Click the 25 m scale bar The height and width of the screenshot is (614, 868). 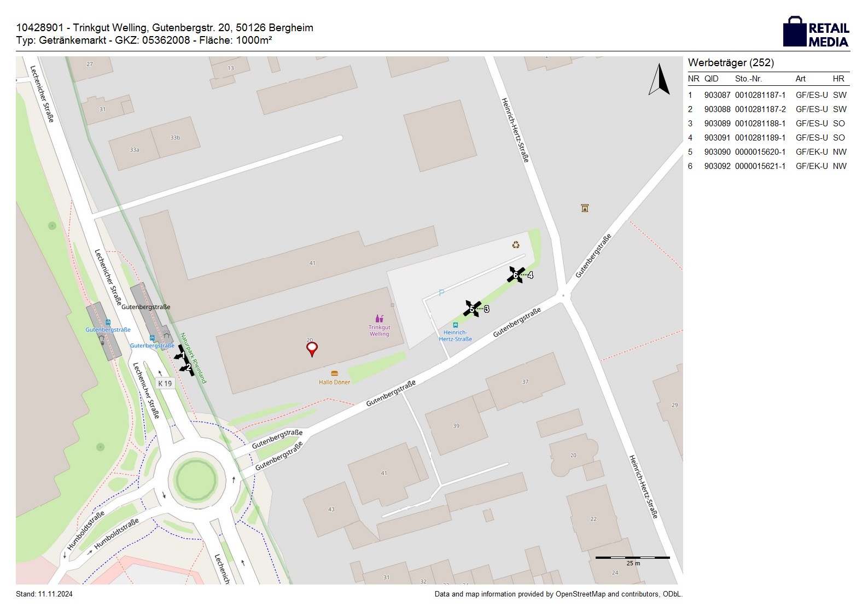tap(632, 558)
